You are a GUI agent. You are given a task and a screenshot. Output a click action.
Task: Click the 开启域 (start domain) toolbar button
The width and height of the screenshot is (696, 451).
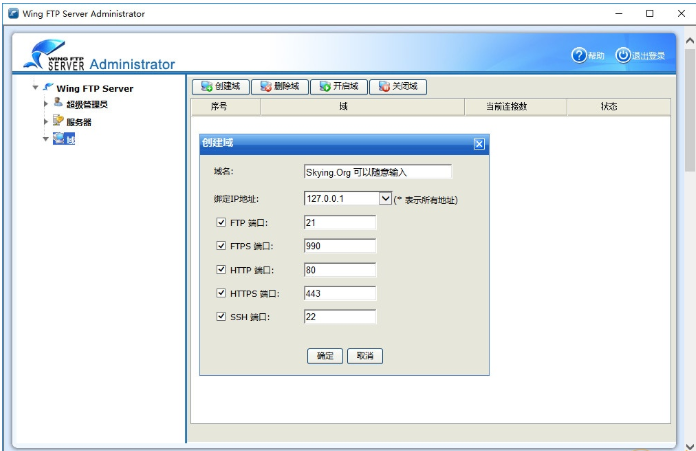pos(339,87)
